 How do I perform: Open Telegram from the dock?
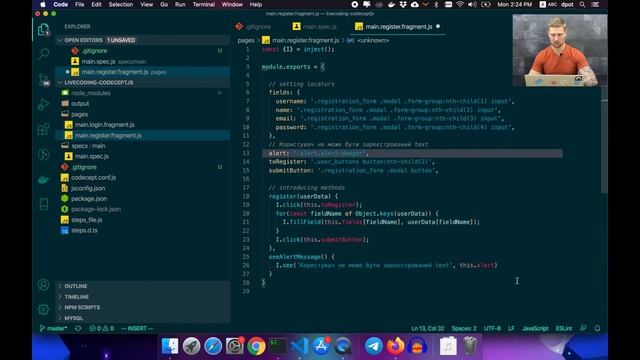(x=373, y=346)
